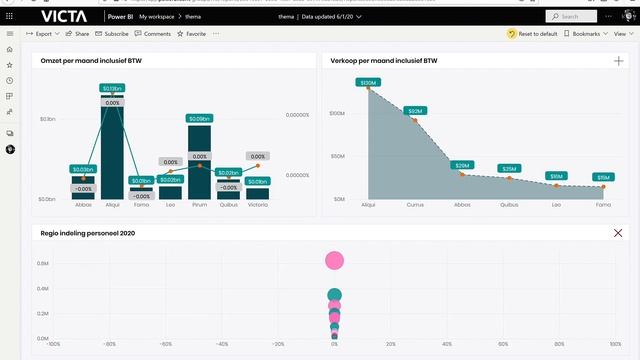Open My workspace avatar in sidebar
This screenshot has width=640, height=360.
(x=10, y=149)
